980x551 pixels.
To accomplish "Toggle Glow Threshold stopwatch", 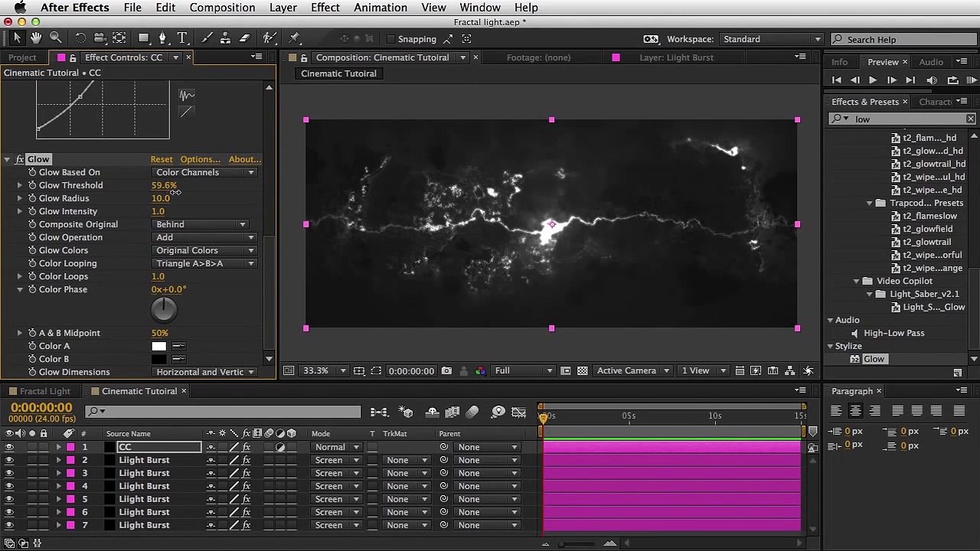I will (x=32, y=185).
